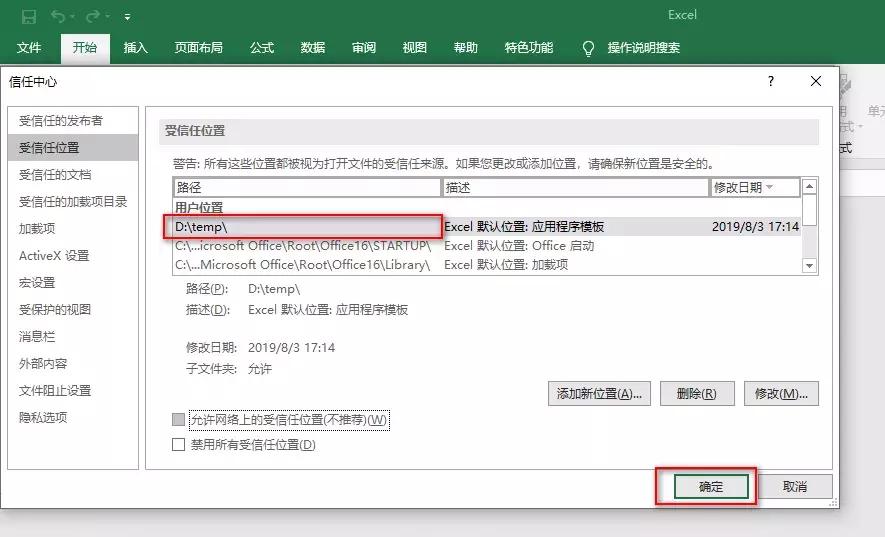Sort by the 描述 column header
885x537 pixels.
tap(575, 187)
